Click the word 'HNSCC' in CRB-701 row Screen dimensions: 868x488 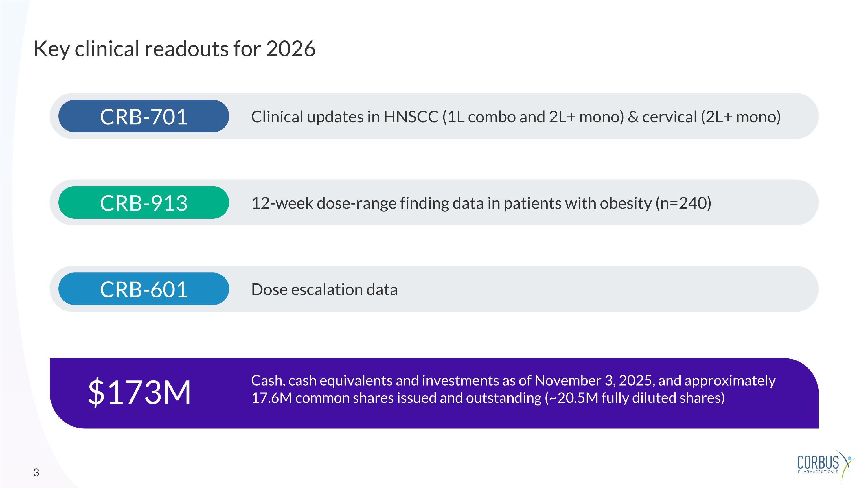point(411,117)
